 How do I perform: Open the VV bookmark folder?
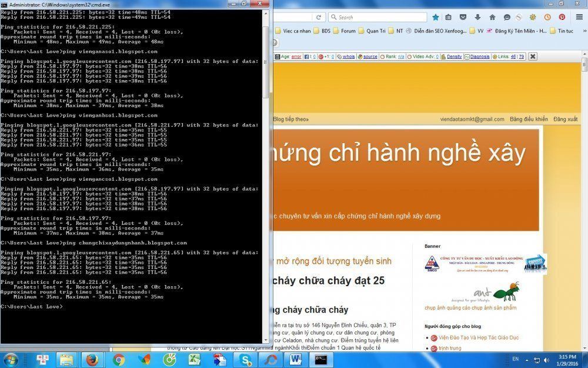point(476,31)
